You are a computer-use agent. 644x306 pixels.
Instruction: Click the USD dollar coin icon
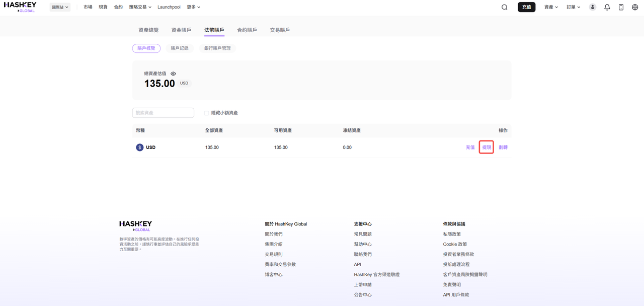pos(140,147)
